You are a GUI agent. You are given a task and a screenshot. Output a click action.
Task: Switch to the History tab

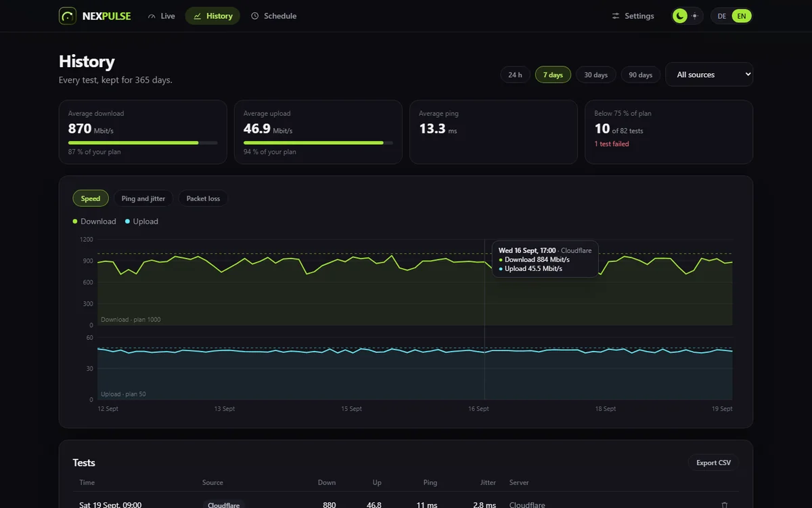point(212,16)
